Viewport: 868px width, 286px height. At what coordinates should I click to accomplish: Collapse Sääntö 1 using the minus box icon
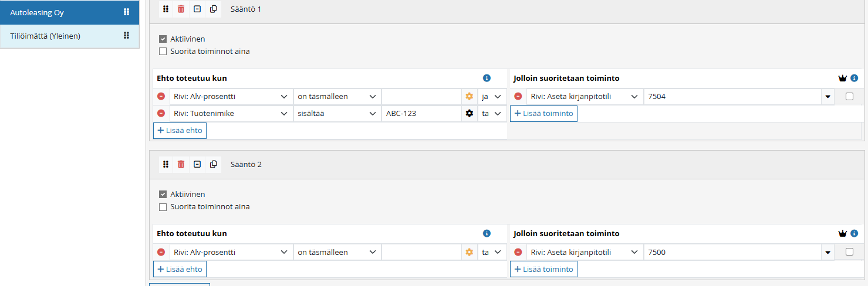[197, 9]
